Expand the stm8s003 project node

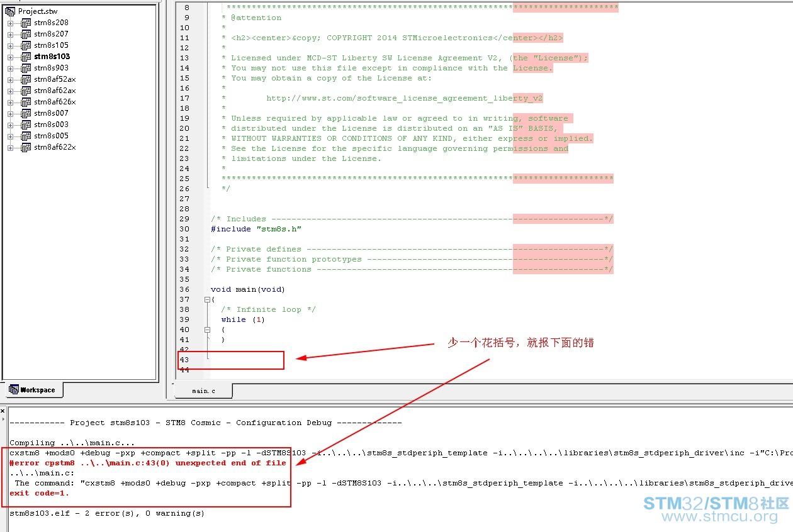pos(10,125)
